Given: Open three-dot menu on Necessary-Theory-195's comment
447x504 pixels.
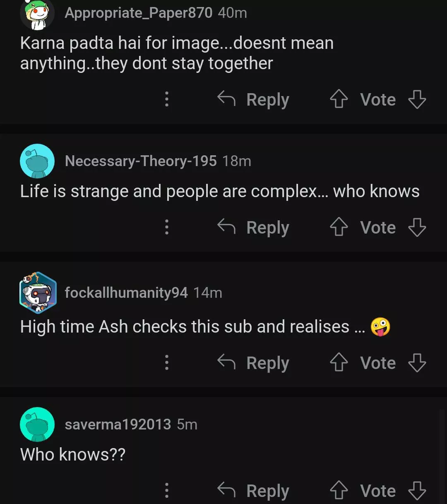Looking at the screenshot, I should point(167,227).
